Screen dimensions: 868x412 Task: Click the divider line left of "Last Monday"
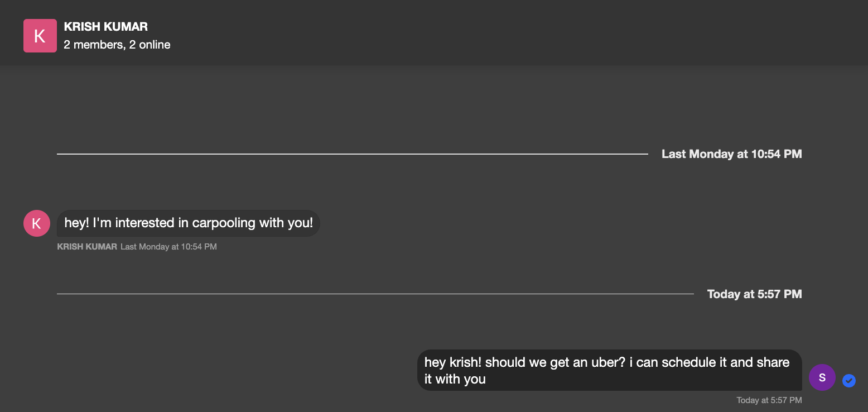[x=353, y=154]
